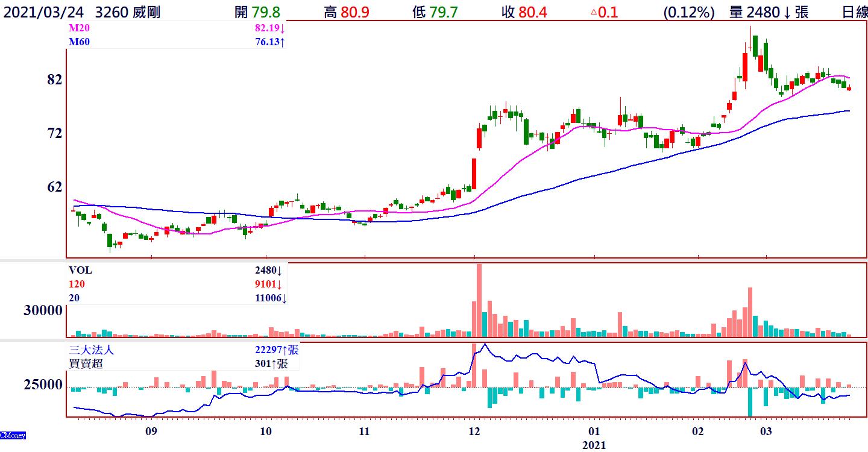Image resolution: width=868 pixels, height=452 pixels.
Task: Click the 25000 axis label
Action: coord(43,385)
